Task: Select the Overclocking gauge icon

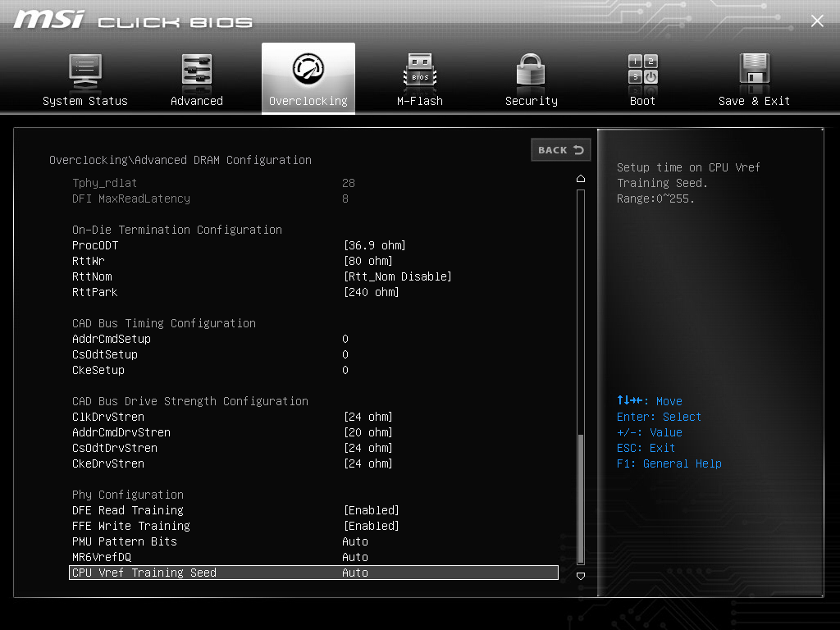Action: click(308, 69)
